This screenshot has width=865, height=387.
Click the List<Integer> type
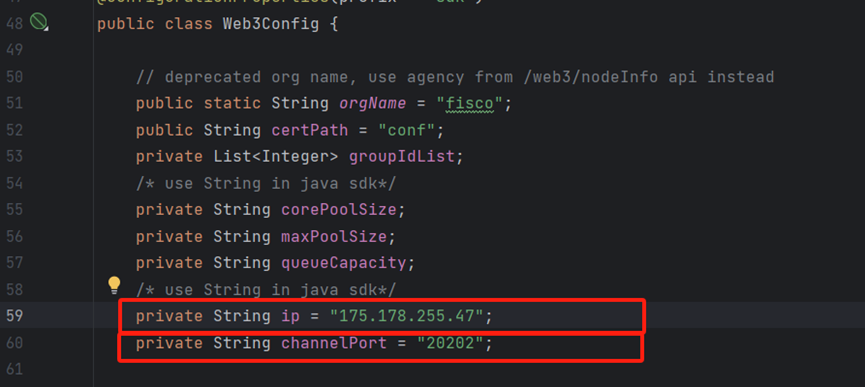(x=275, y=157)
